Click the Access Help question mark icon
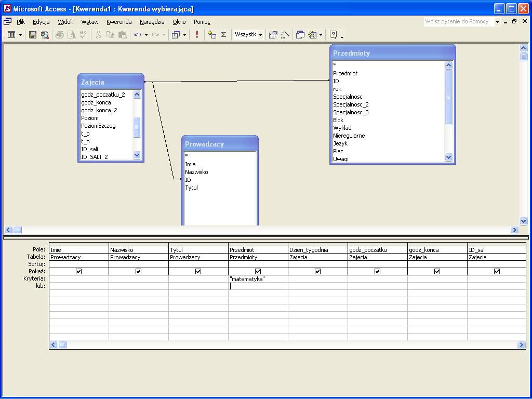 pyautogui.click(x=334, y=35)
